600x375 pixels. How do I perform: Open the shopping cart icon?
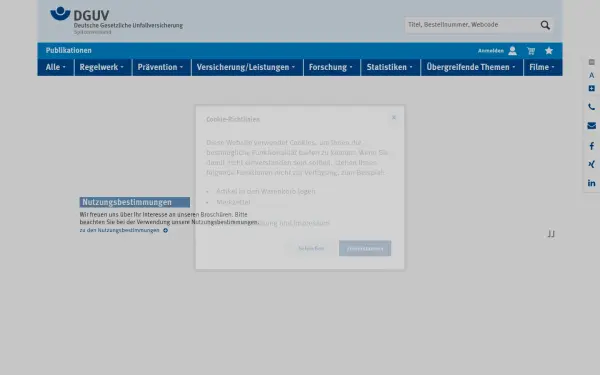click(x=531, y=51)
